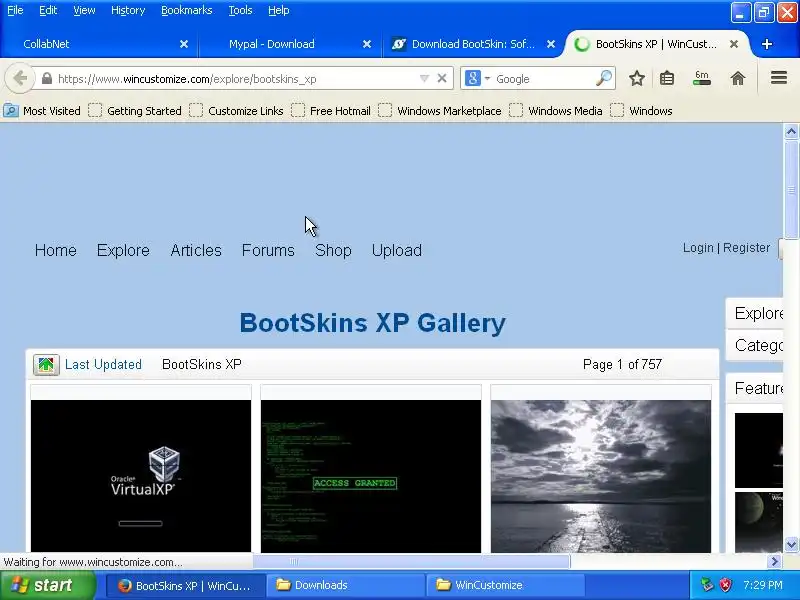Open the Windows bookmark
Viewport: 800px width, 600px height.
pyautogui.click(x=641, y=111)
